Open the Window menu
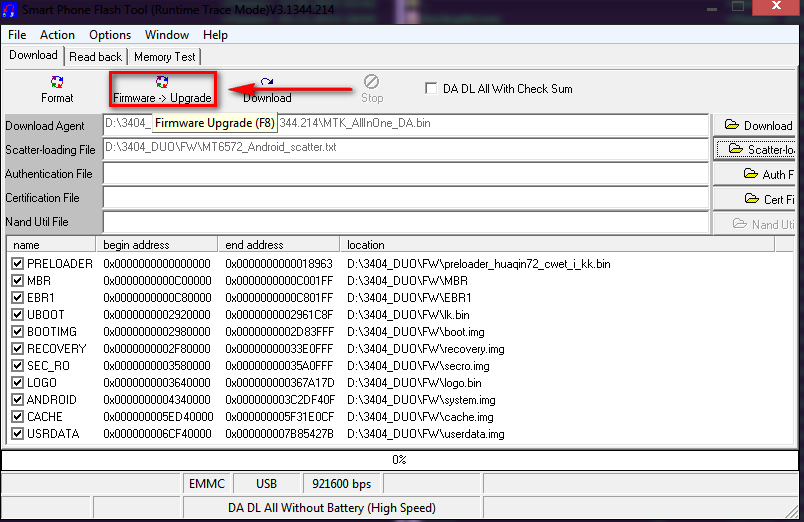 click(x=167, y=35)
